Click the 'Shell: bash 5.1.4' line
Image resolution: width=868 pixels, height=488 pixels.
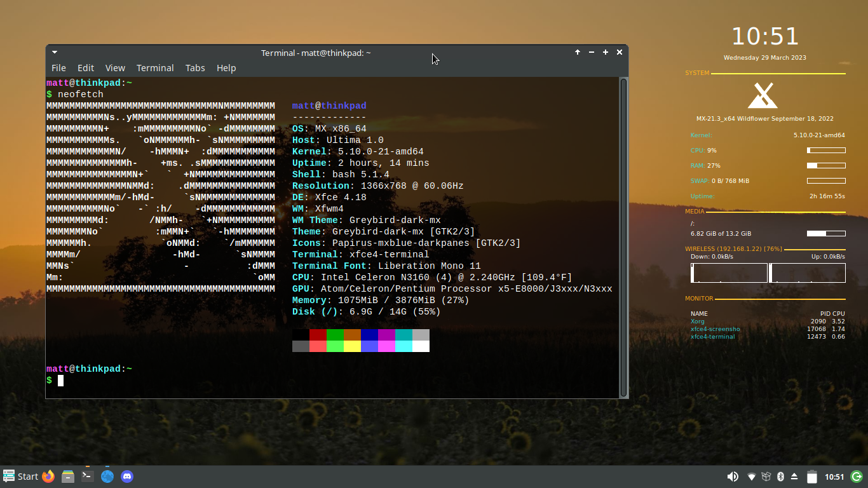pyautogui.click(x=341, y=175)
